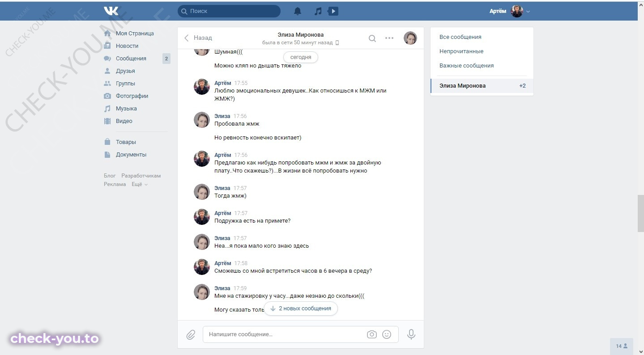Select Элиза Миронова conversation tab on right
644x355 pixels.
point(482,86)
